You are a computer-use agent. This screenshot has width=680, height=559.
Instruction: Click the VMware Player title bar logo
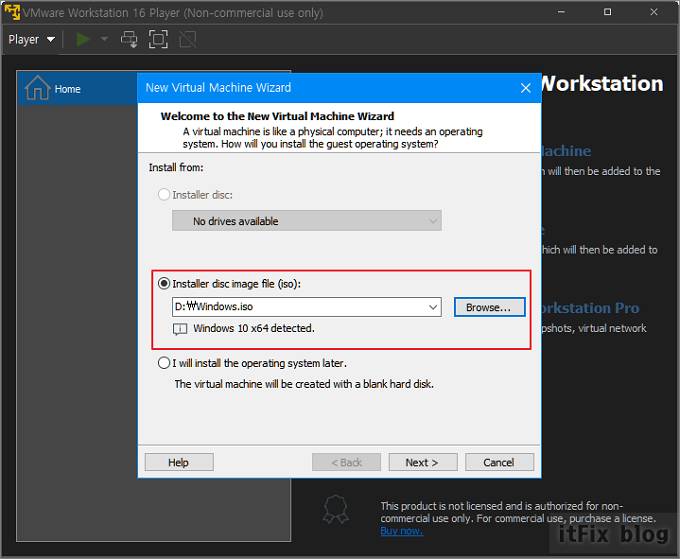(x=12, y=12)
